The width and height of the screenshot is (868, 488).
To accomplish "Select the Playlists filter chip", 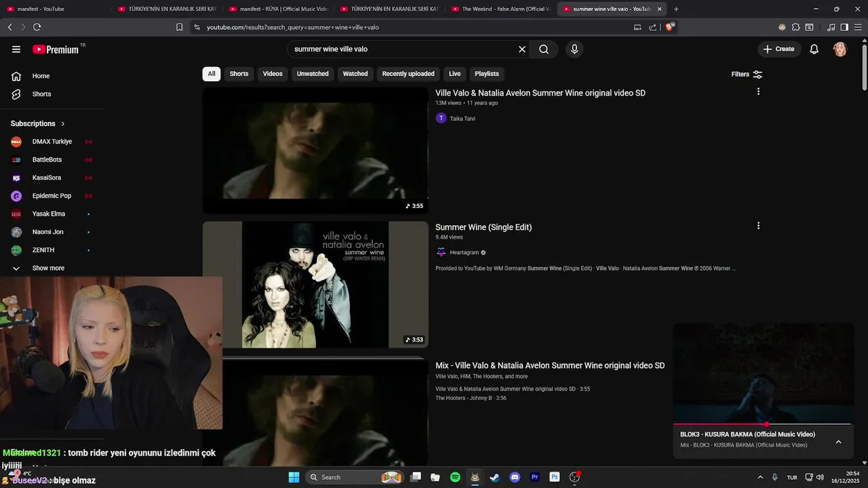I will click(x=487, y=74).
